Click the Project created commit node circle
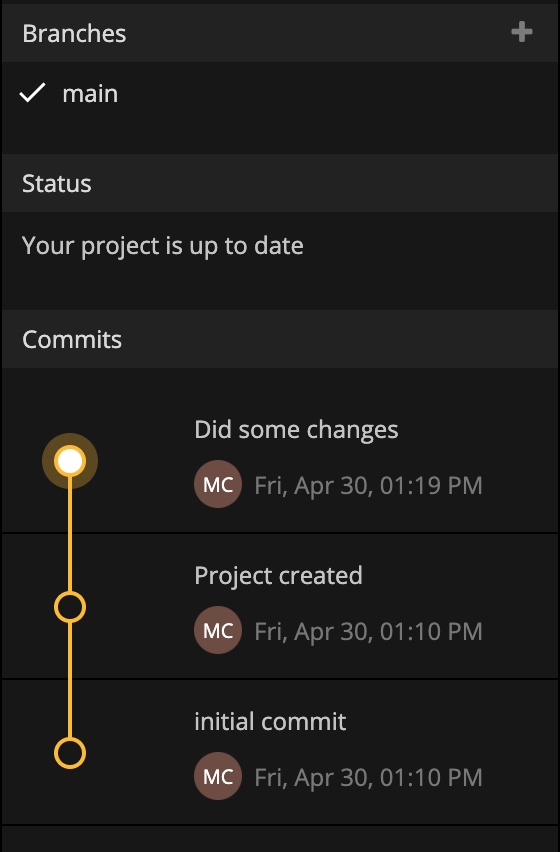560x852 pixels. click(x=70, y=607)
